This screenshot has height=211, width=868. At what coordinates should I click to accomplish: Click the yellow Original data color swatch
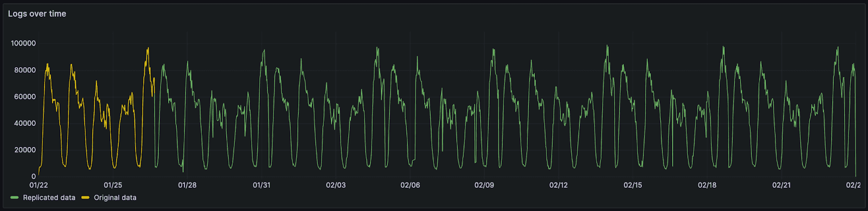coord(86,197)
